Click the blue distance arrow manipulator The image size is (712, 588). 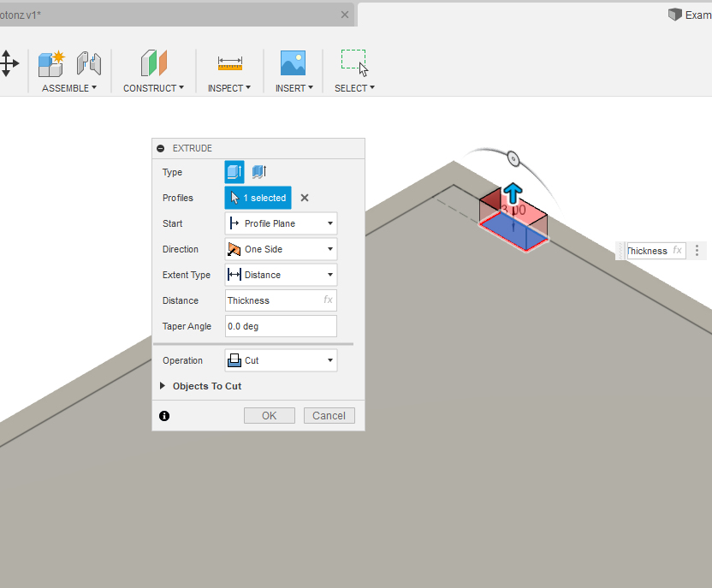coord(513,193)
